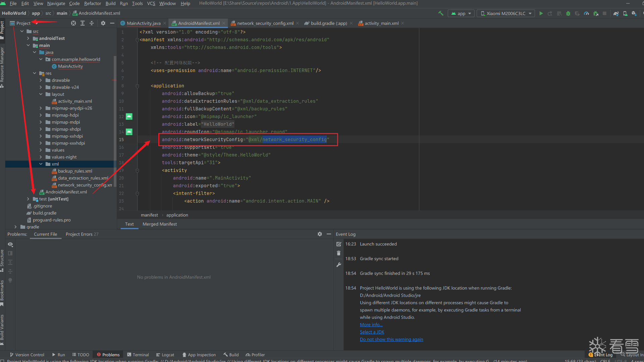Start debugging with the bug icon
644x362 pixels.
[x=568, y=13]
